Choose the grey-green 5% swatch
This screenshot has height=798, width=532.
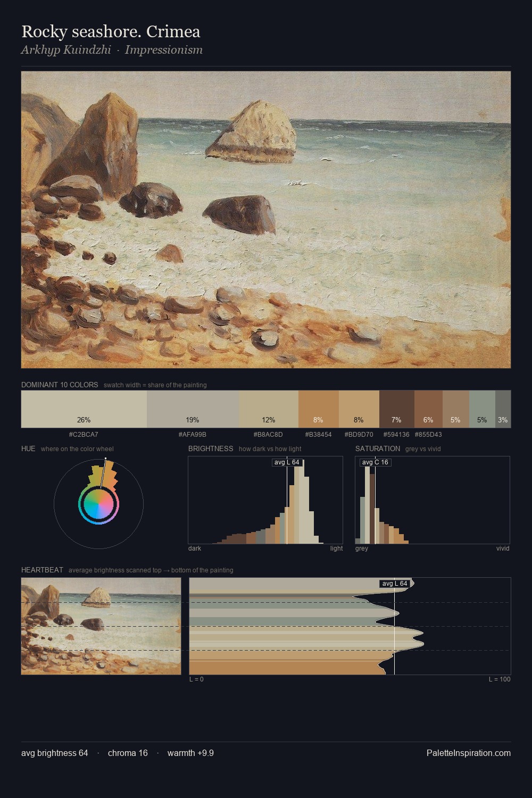click(x=482, y=409)
